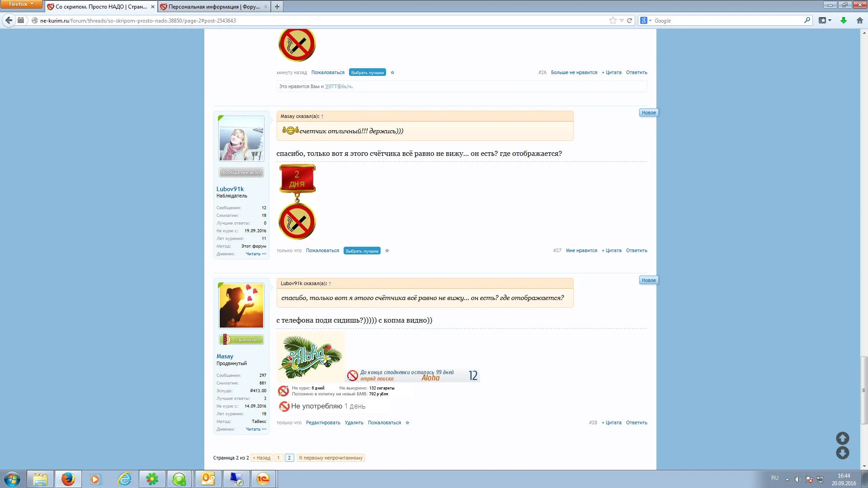Click the magnifier search icon in Google box
868x488 pixels.
(807, 20)
